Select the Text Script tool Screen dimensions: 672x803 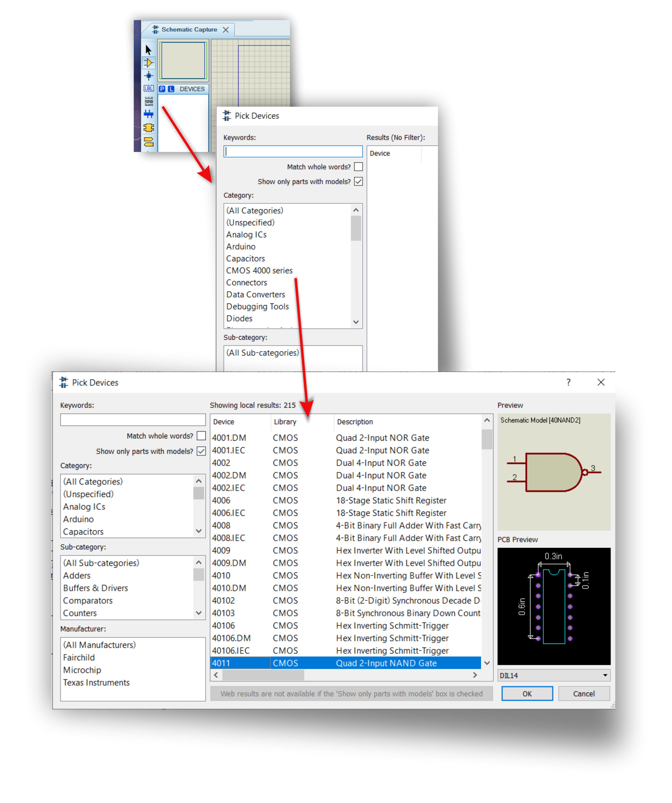click(148, 101)
